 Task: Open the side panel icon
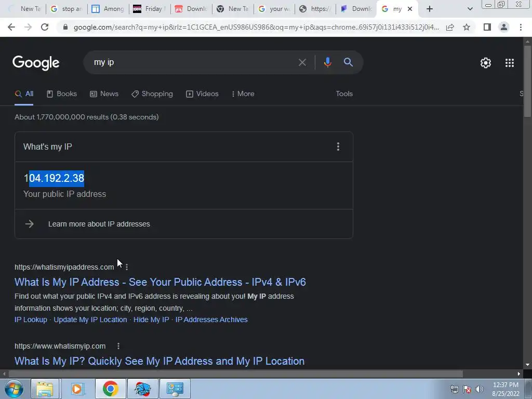487,27
